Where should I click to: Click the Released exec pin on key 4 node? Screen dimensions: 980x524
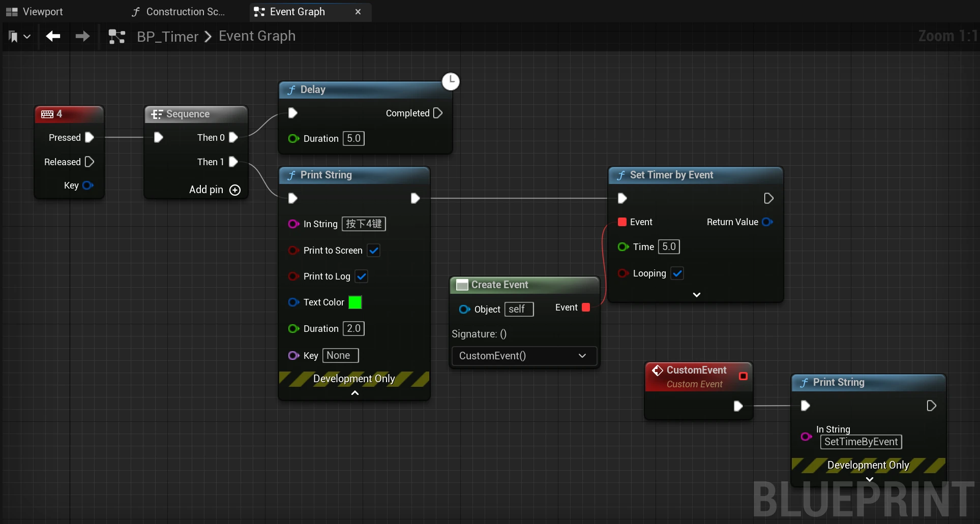tap(90, 162)
